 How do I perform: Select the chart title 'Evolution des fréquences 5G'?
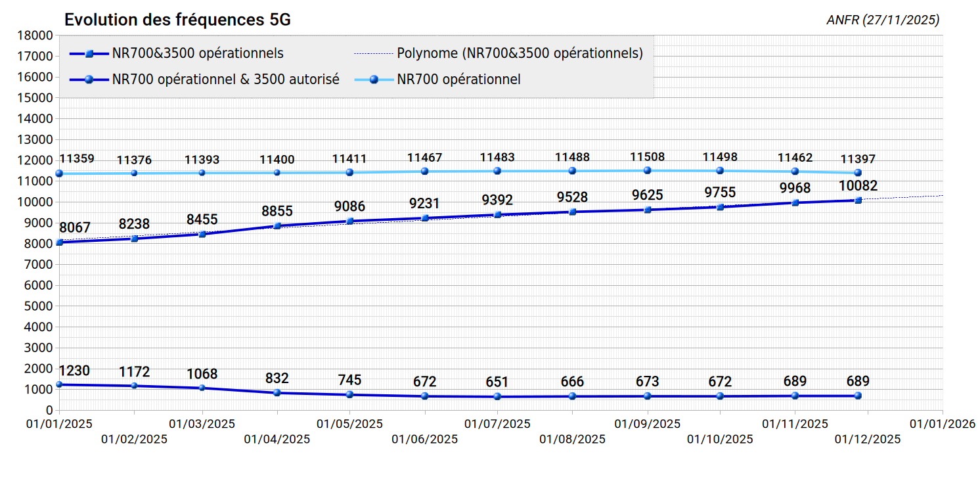177,20
